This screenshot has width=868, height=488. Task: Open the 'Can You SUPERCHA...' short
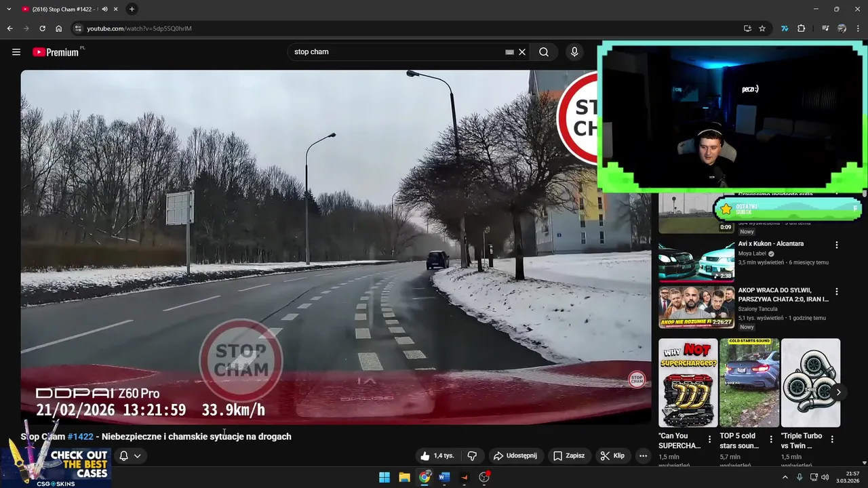click(x=688, y=383)
